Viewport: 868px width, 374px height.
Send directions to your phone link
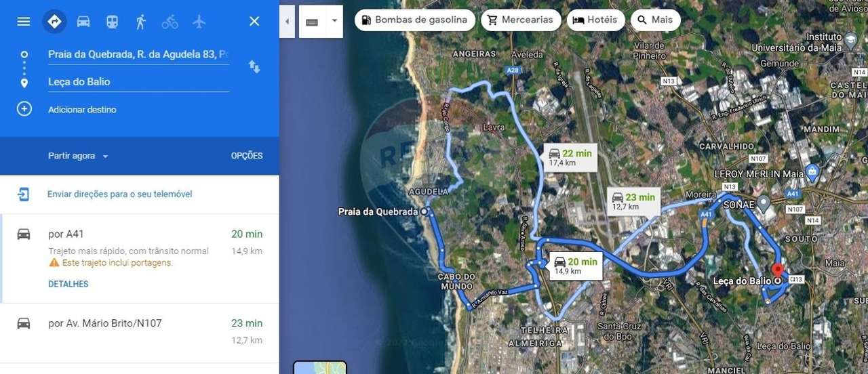click(119, 194)
